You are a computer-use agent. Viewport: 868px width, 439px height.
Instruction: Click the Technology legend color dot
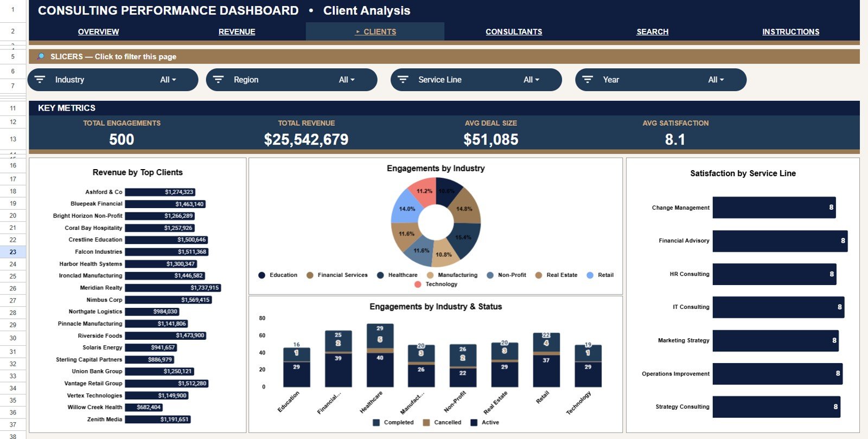(418, 285)
